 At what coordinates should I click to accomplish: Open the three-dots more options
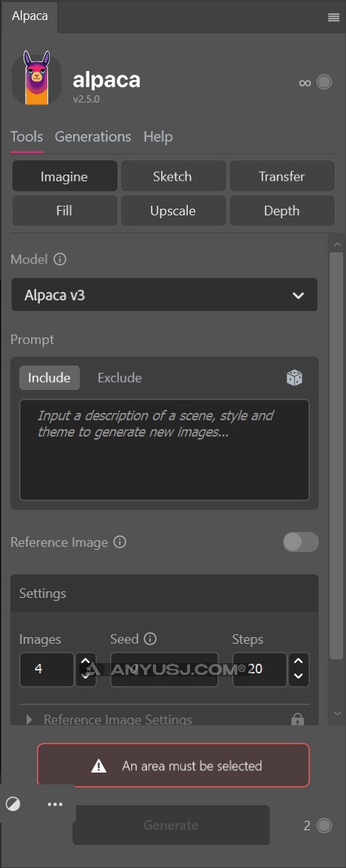(55, 804)
